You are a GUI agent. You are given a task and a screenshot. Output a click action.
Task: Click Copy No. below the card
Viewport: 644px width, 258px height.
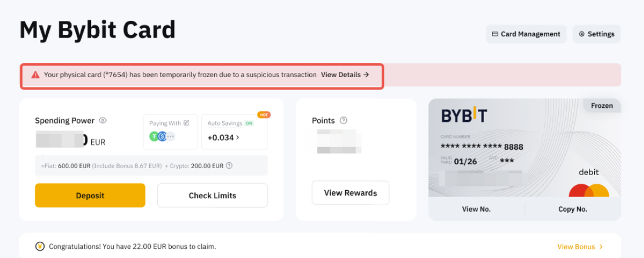point(573,209)
